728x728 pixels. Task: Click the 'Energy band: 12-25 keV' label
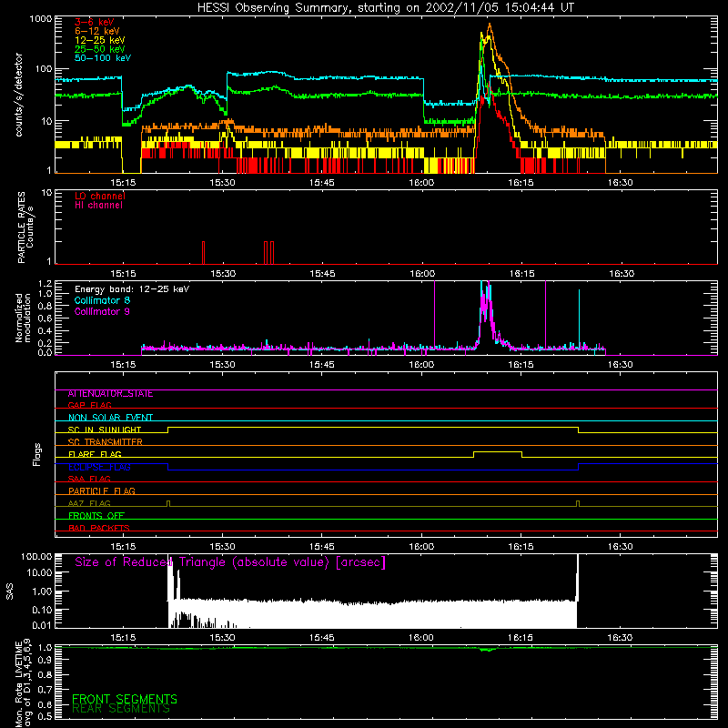[132, 289]
